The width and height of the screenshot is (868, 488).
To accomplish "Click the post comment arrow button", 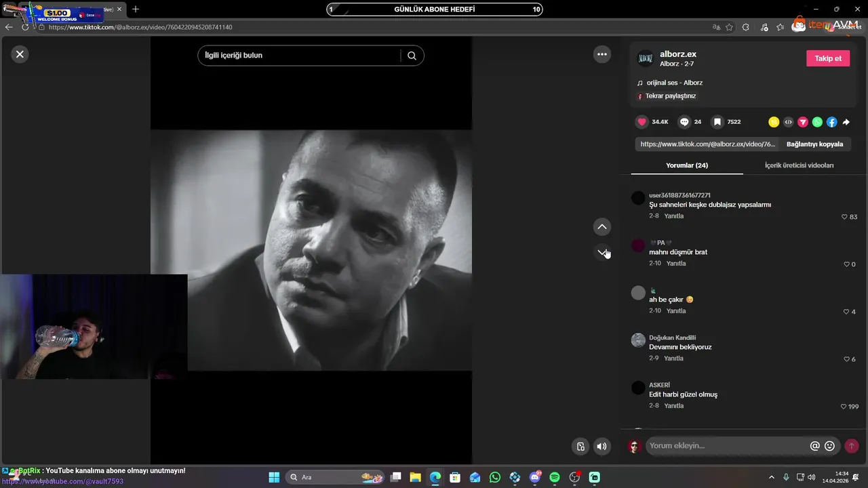I will [852, 446].
